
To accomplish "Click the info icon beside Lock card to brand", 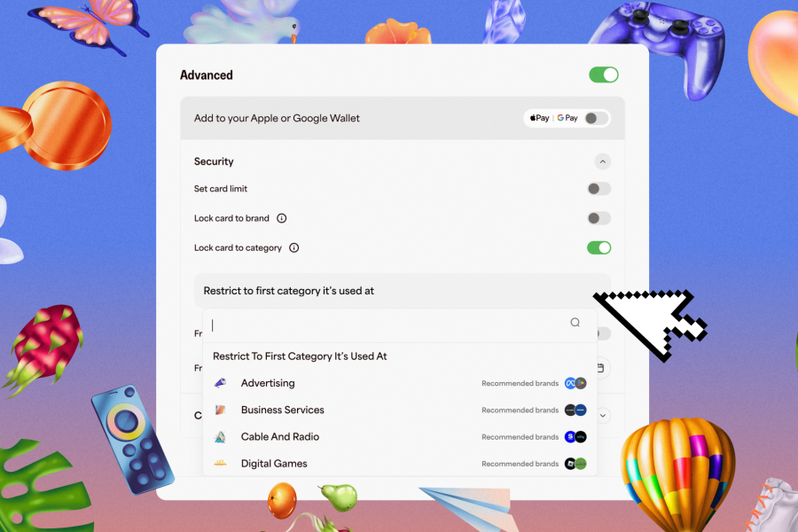I will (x=282, y=218).
